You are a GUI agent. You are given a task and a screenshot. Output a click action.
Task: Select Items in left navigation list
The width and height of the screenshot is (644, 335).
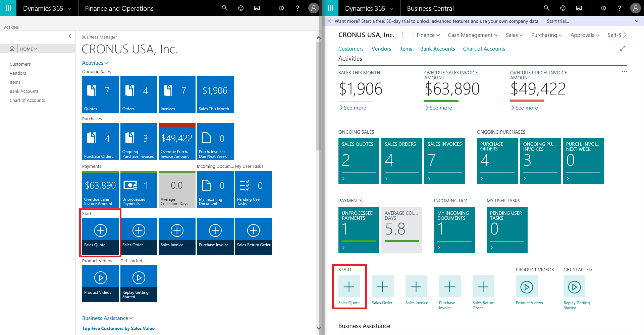[x=15, y=82]
